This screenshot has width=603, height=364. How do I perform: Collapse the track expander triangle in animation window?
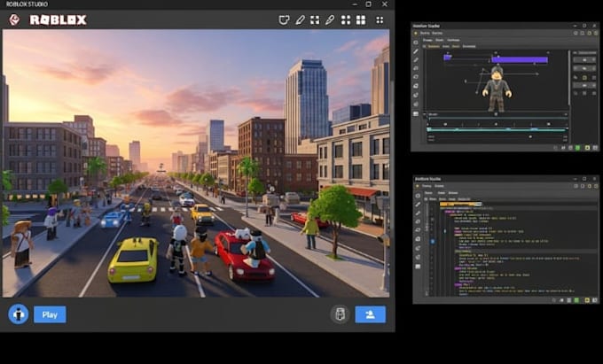point(424,114)
